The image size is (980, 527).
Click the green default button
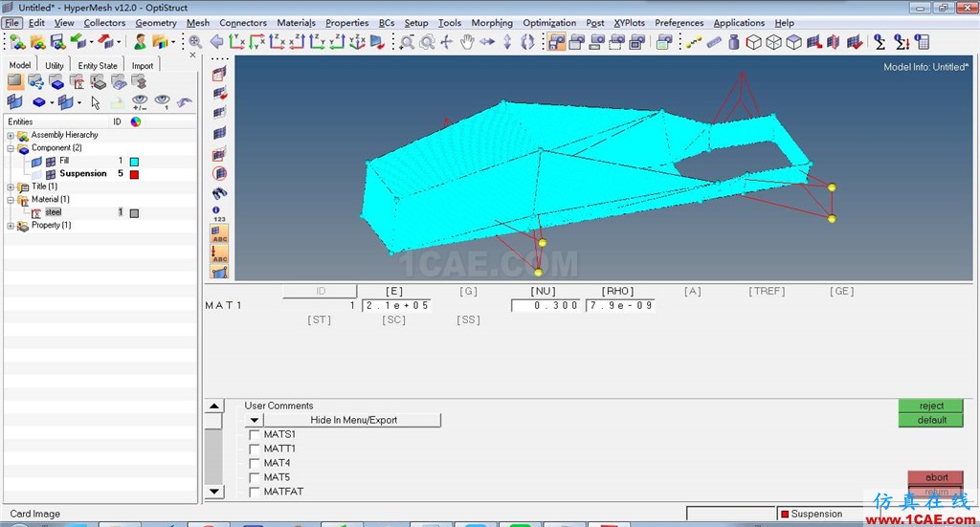(931, 420)
